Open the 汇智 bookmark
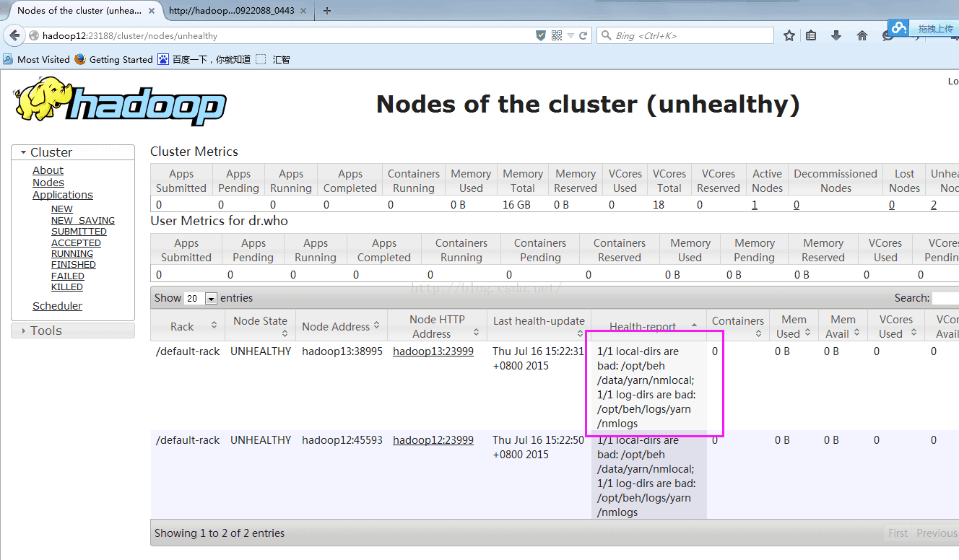The width and height of the screenshot is (959, 560). tap(274, 59)
